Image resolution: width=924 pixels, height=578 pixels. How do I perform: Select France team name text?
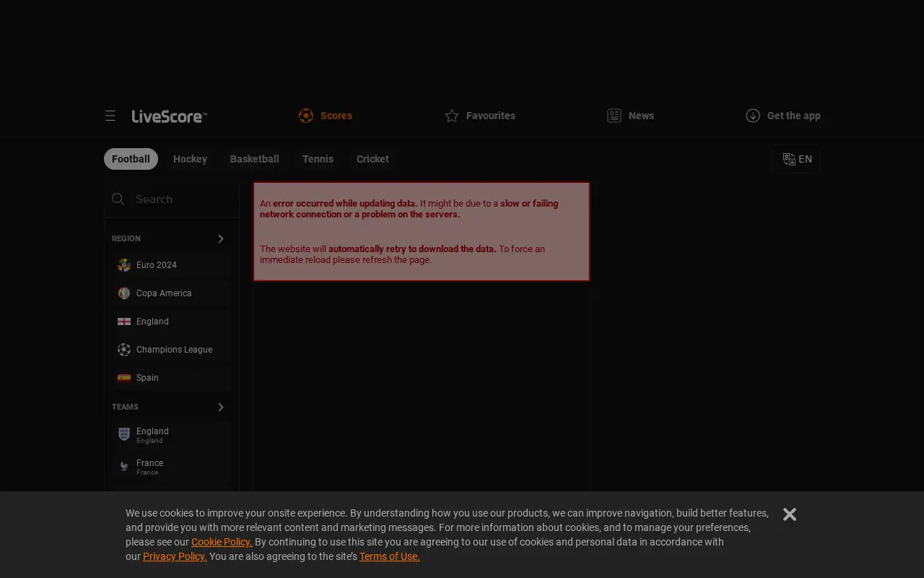point(150,463)
